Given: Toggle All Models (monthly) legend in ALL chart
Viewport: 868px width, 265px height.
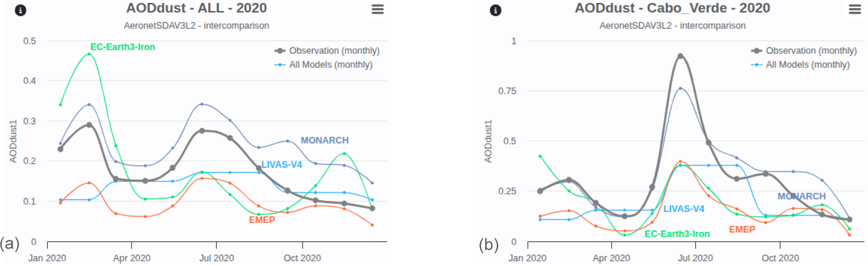Looking at the screenshot, I should [x=330, y=64].
